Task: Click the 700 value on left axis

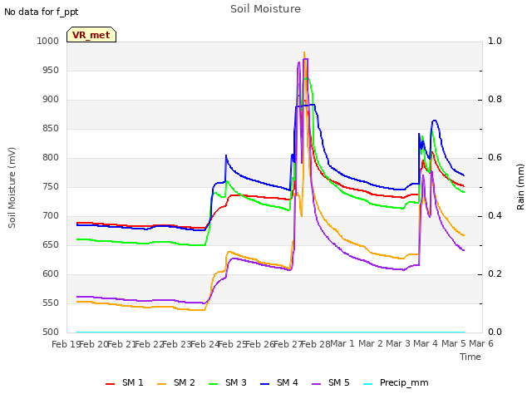Action: click(51, 216)
